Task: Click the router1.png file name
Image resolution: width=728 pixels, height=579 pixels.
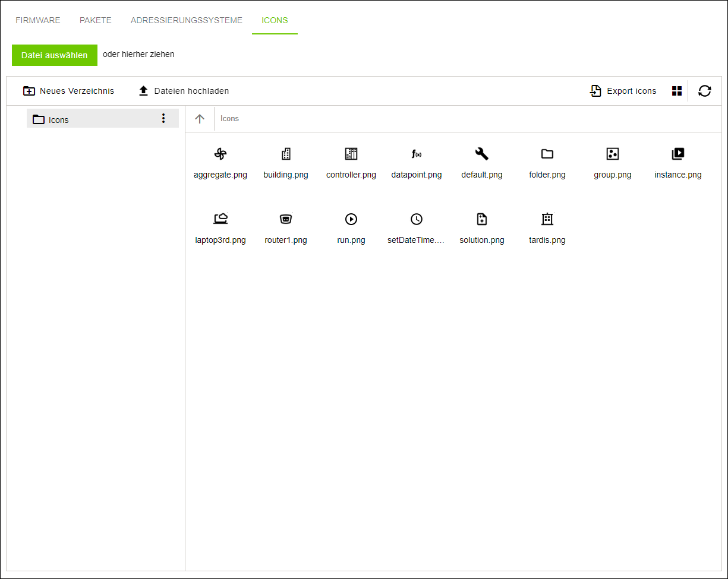Action: [x=286, y=240]
